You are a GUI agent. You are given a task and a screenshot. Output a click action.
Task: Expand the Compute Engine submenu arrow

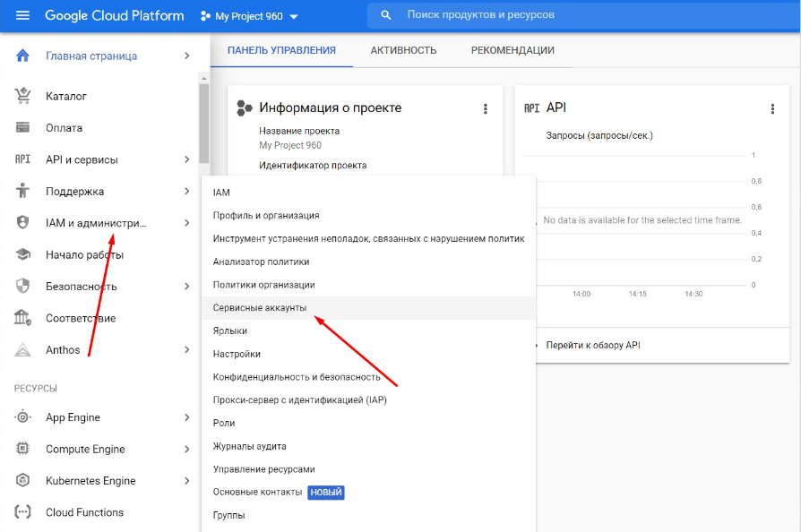pos(187,449)
